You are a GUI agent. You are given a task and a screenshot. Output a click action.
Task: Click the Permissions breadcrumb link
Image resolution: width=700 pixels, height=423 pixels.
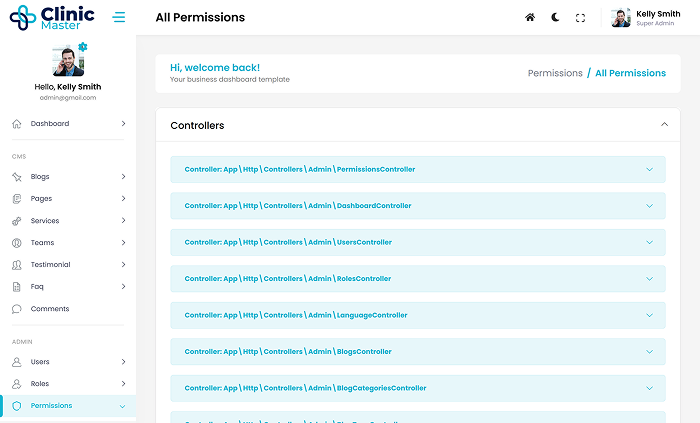tap(554, 73)
